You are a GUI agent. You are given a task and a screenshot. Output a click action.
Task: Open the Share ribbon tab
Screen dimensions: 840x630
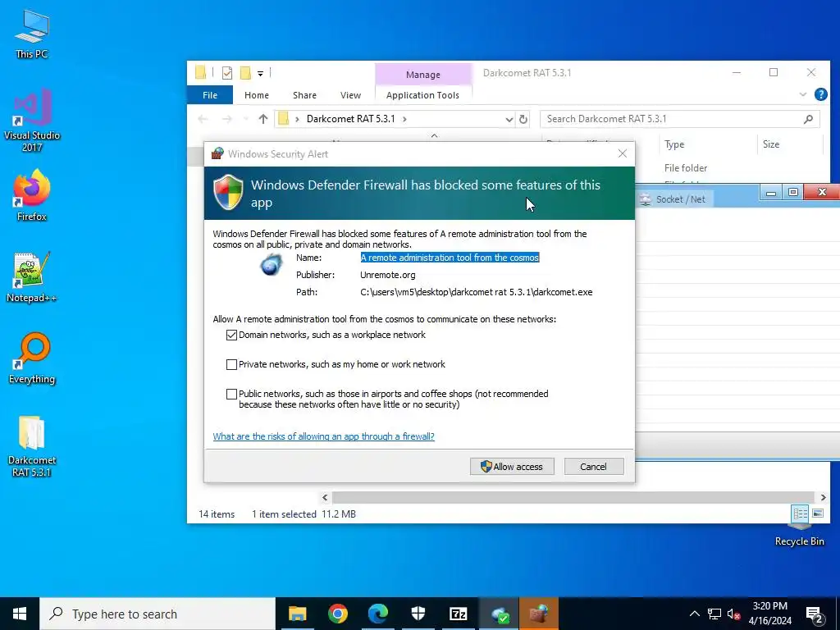pyautogui.click(x=304, y=95)
